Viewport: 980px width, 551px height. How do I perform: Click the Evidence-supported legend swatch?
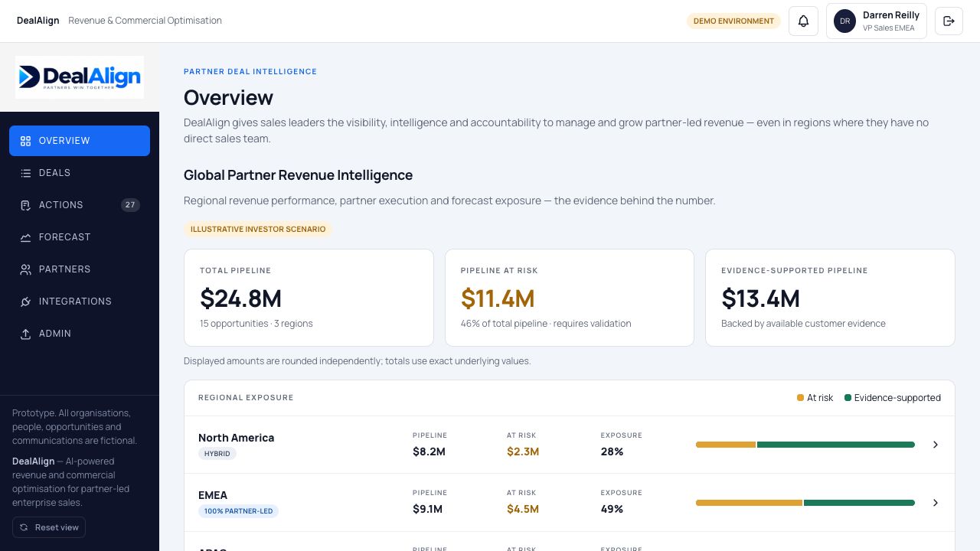848,398
